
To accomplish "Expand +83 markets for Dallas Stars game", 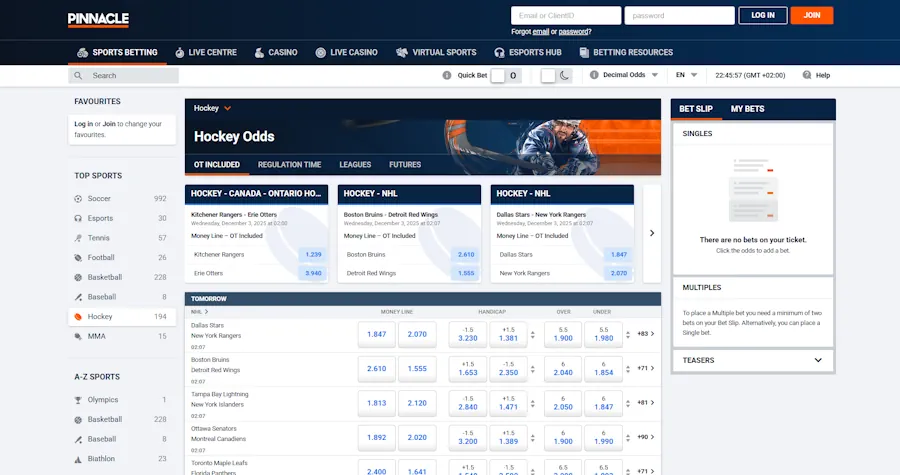I will (x=646, y=334).
